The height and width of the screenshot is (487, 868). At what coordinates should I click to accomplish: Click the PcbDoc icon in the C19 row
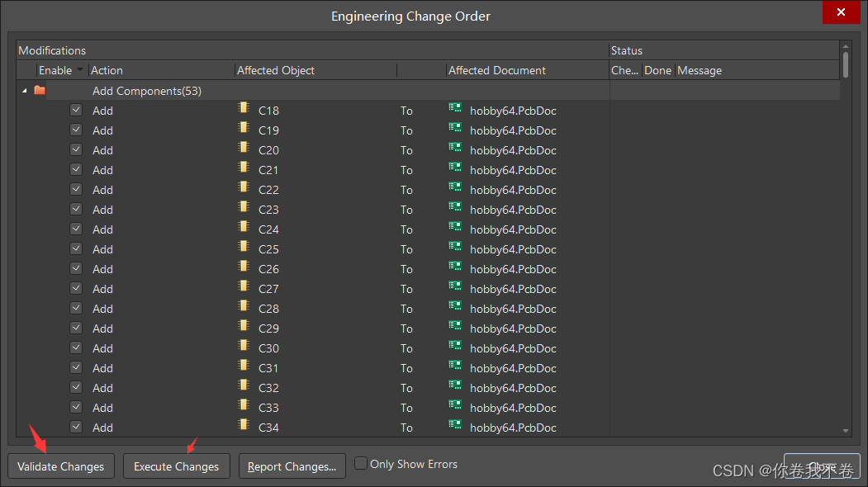pyautogui.click(x=455, y=128)
